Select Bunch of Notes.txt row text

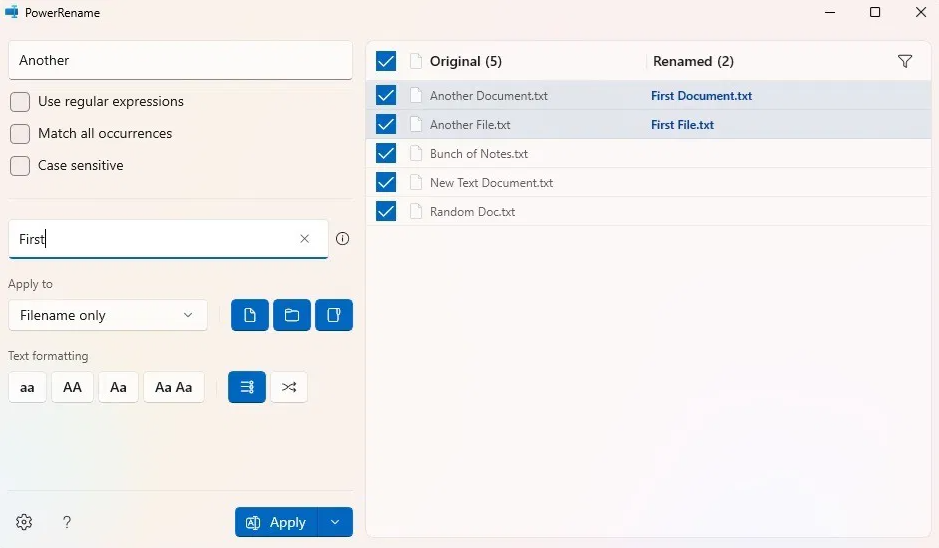(478, 154)
